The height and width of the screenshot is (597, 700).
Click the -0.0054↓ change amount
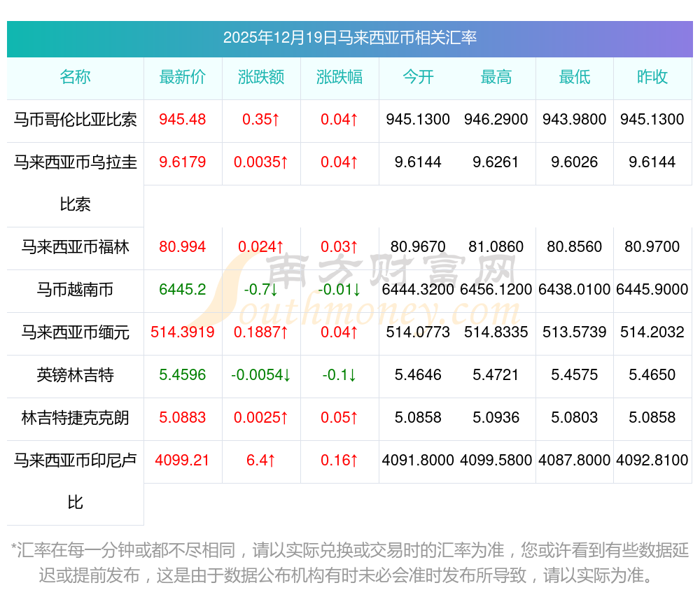coord(260,375)
